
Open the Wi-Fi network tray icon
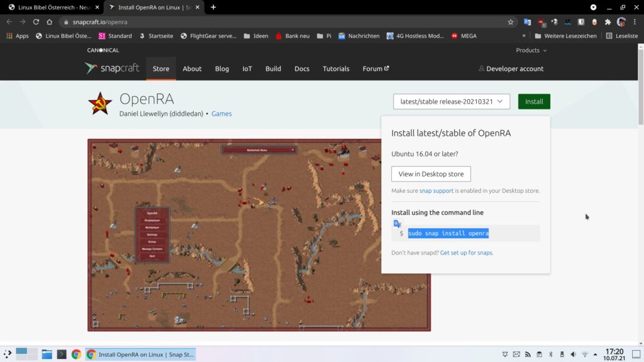pos(585,354)
